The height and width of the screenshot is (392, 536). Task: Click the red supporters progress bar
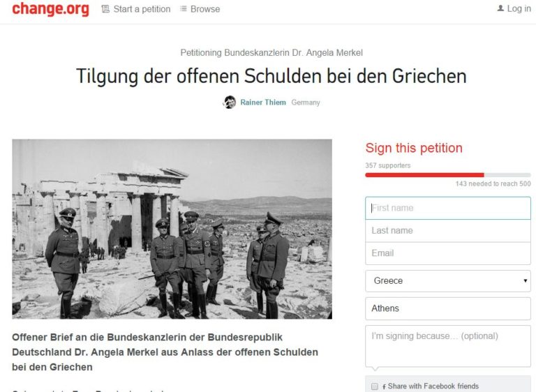[x=424, y=175]
